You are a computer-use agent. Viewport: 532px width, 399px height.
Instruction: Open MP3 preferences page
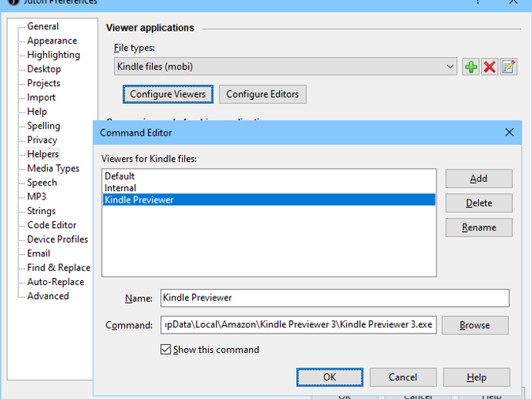37,196
